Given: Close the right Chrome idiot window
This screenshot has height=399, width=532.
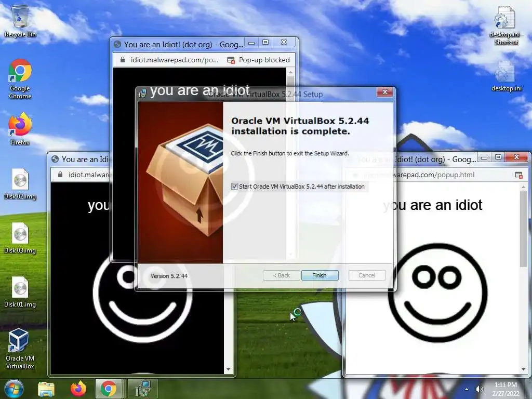Looking at the screenshot, I should [x=516, y=157].
